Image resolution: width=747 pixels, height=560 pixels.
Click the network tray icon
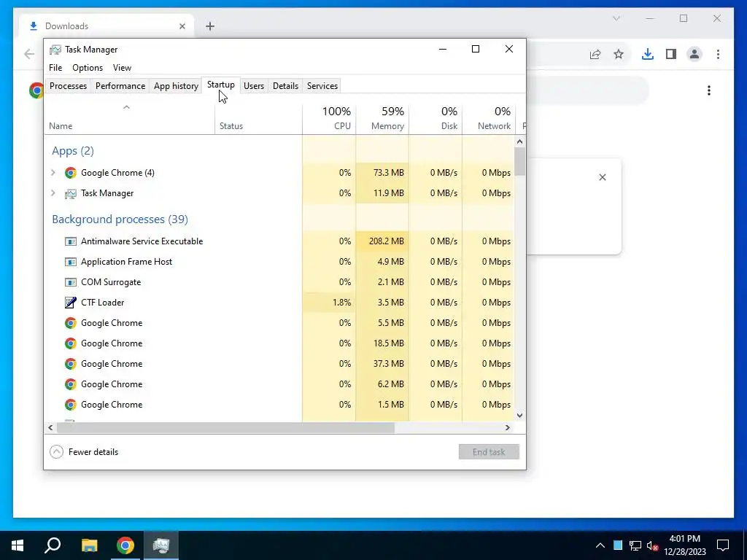coord(635,545)
